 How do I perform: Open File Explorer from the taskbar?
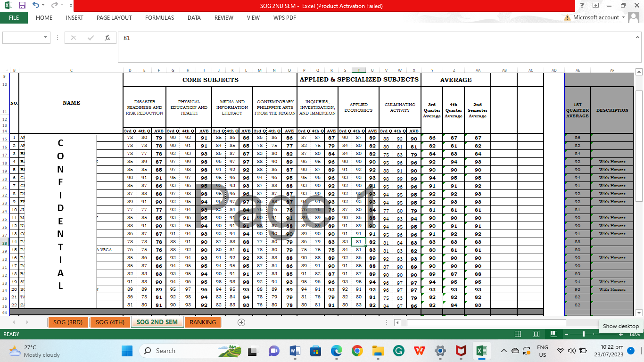pos(378,351)
